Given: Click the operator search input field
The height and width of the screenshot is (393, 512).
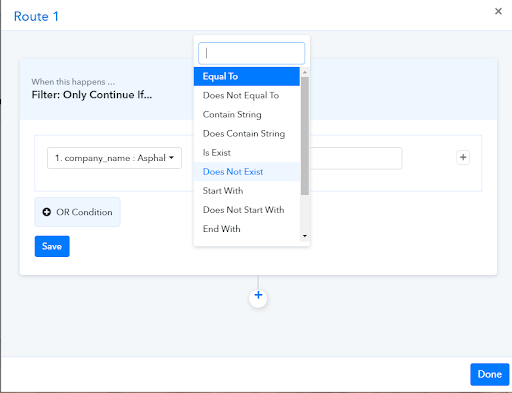Looking at the screenshot, I should point(252,53).
